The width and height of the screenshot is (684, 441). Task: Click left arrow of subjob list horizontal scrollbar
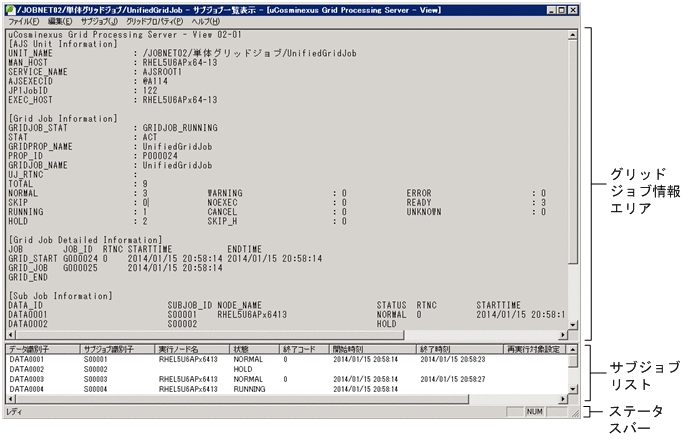click(9, 397)
